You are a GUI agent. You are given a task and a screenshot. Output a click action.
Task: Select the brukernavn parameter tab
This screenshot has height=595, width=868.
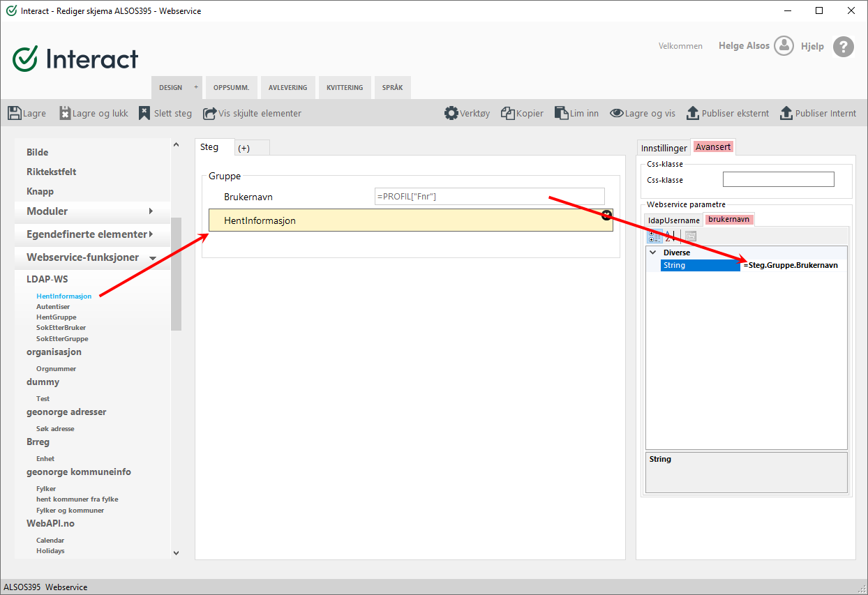coord(729,219)
